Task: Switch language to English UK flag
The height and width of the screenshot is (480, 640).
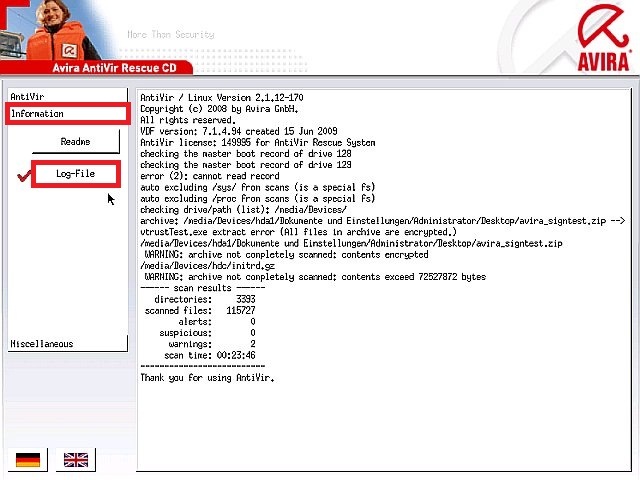Action: 76,460
